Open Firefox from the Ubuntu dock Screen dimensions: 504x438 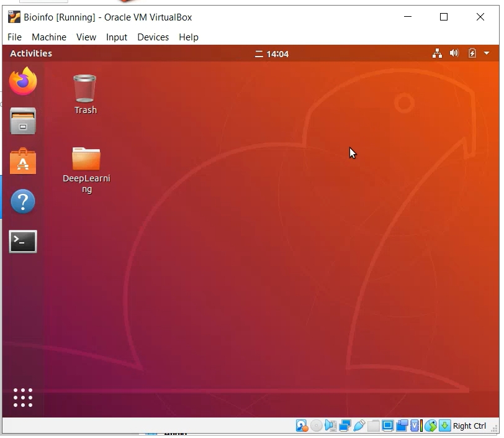[23, 81]
